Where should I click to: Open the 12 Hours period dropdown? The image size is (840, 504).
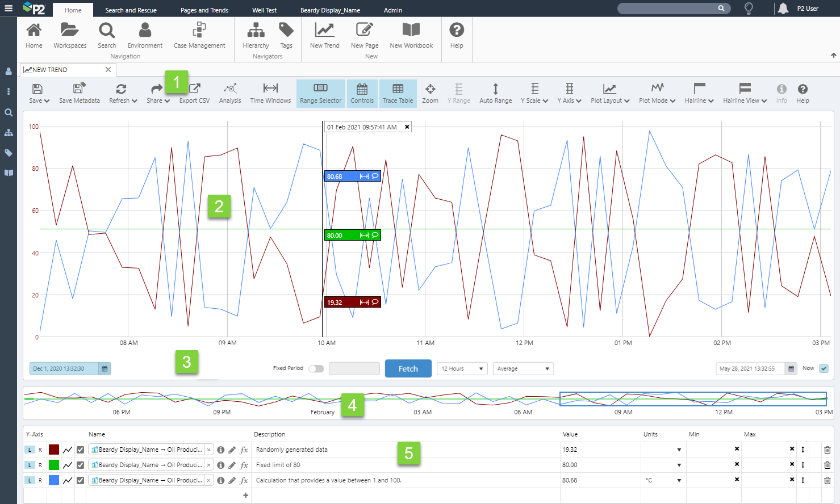[x=462, y=369]
